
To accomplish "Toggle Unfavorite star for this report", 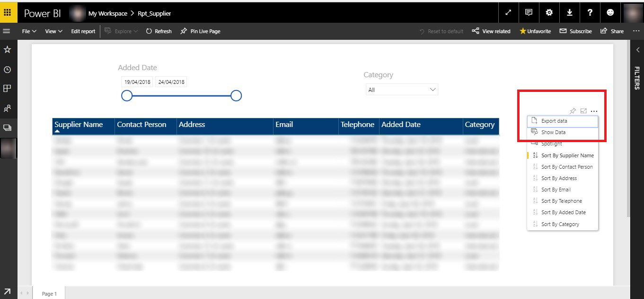I will coord(535,31).
